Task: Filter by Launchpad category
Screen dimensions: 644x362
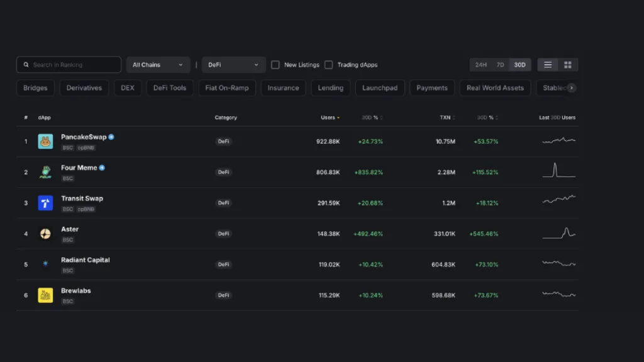Action: [380, 88]
